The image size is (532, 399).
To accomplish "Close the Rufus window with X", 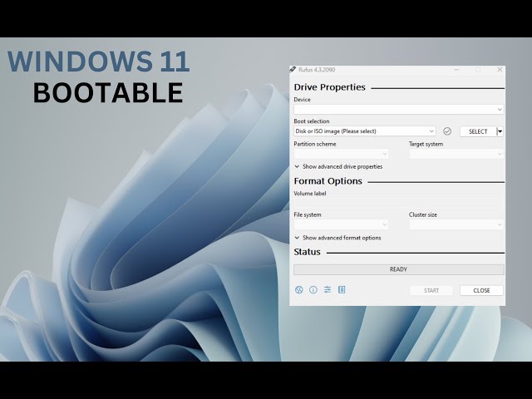I will pos(500,70).
